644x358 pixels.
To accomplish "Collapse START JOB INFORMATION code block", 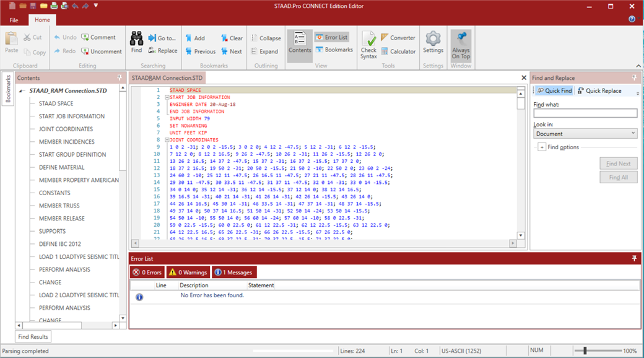I will pyautogui.click(x=167, y=97).
